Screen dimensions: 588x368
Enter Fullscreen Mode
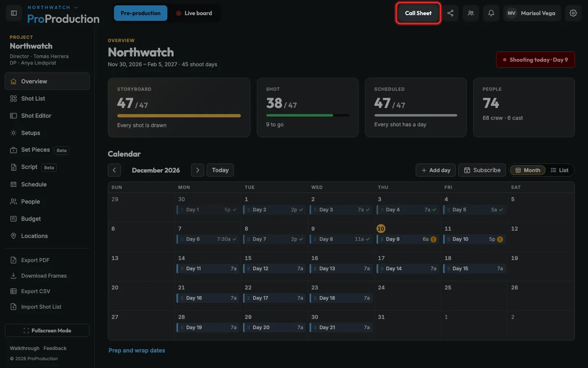pyautogui.click(x=47, y=330)
